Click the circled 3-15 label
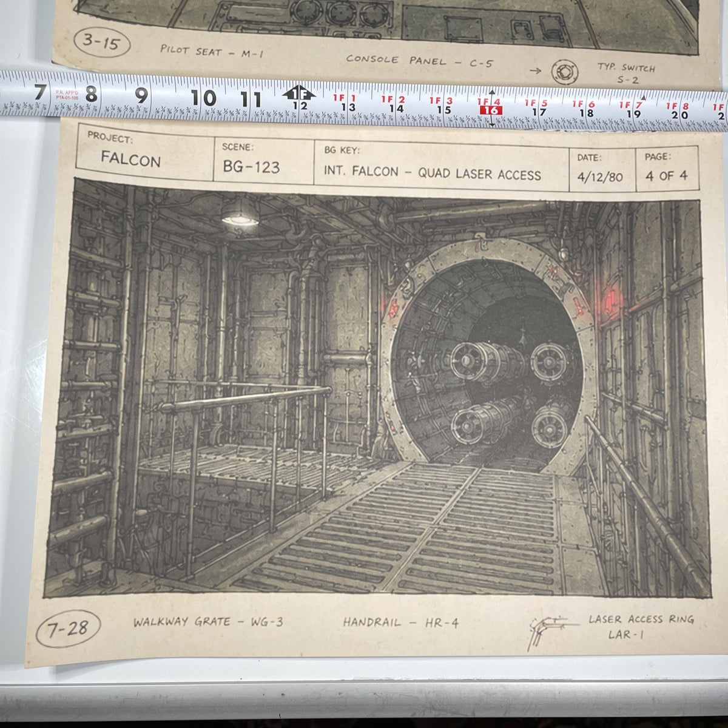Image resolution: width=728 pixels, height=728 pixels. [101, 43]
